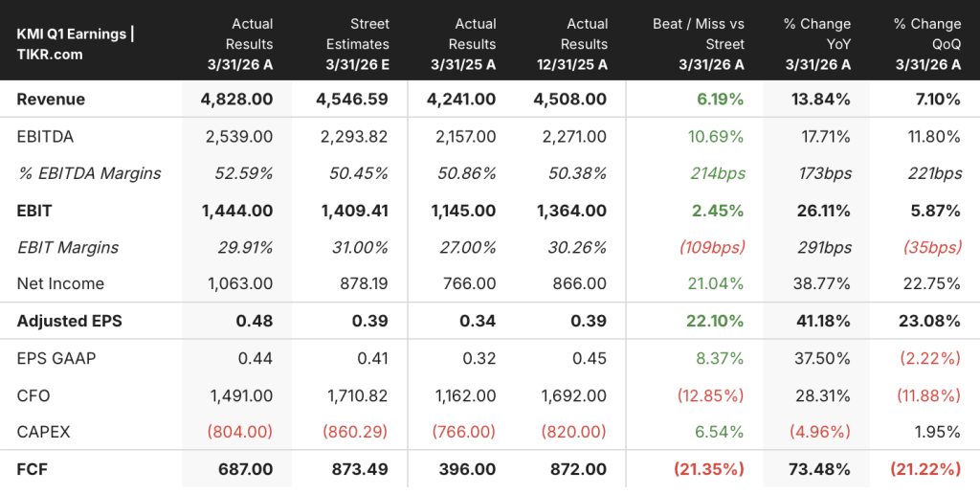Click the CAPEX row label
980x494 pixels.
[x=43, y=432]
